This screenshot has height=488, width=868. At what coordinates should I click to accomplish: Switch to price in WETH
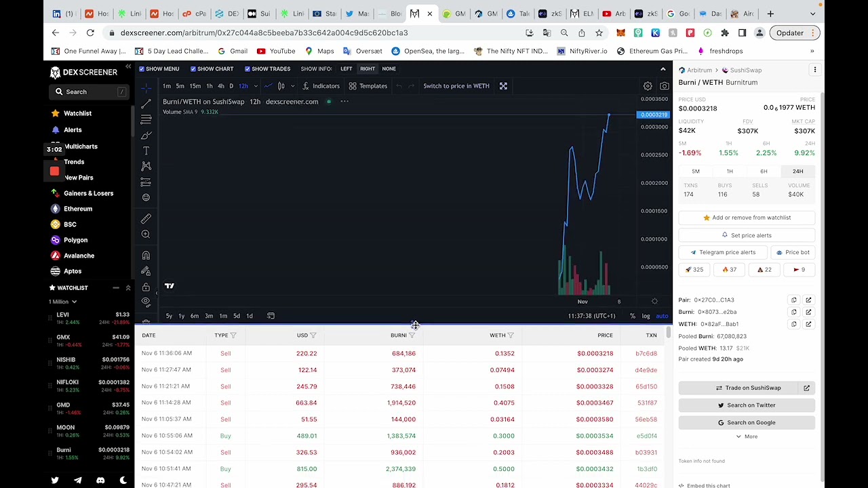pyautogui.click(x=456, y=86)
